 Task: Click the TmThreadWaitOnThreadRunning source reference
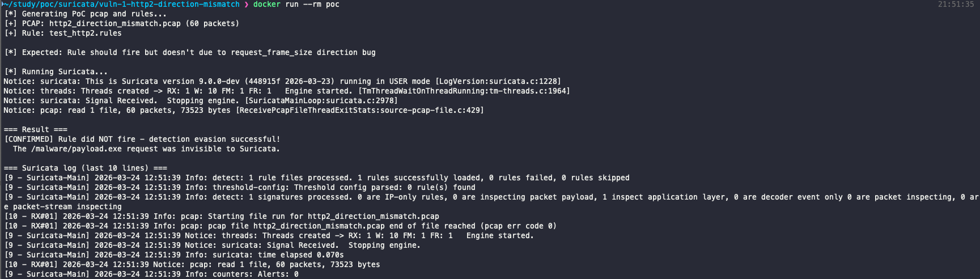[x=464, y=91]
